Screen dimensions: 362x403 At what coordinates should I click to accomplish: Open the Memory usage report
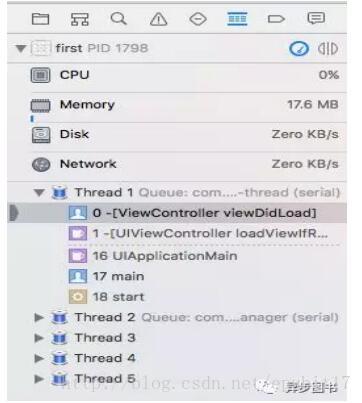(185, 105)
